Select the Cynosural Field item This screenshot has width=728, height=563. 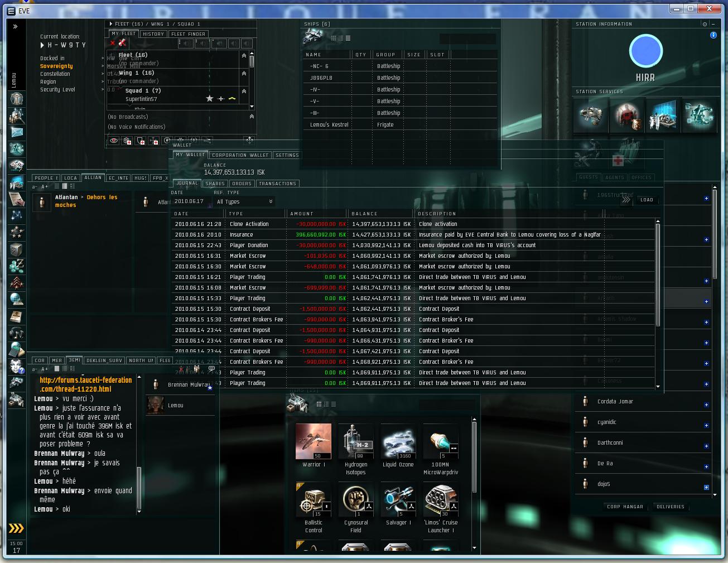pyautogui.click(x=356, y=508)
